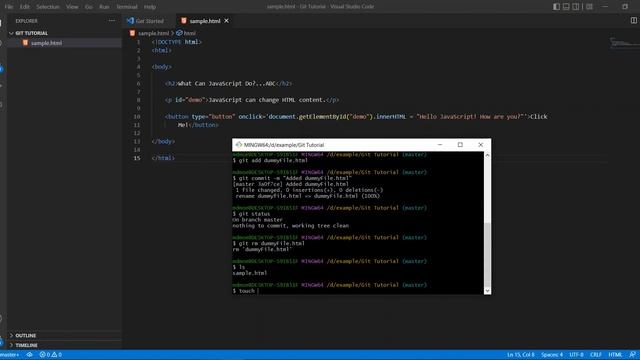Click the html breadcrumb element

(x=189, y=33)
